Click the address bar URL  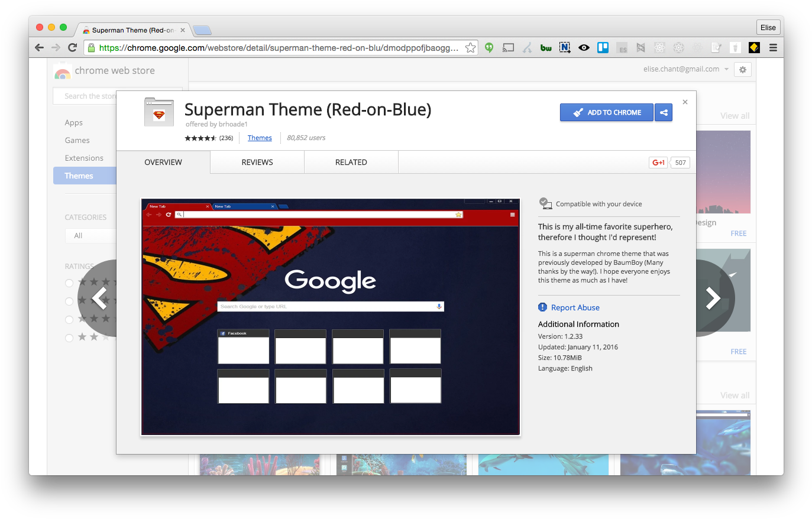[279, 48]
